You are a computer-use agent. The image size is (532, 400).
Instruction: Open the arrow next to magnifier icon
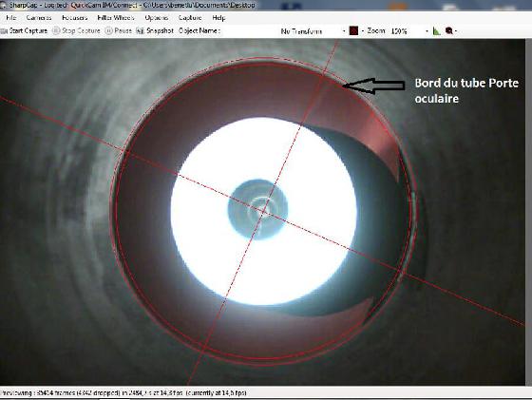456,31
